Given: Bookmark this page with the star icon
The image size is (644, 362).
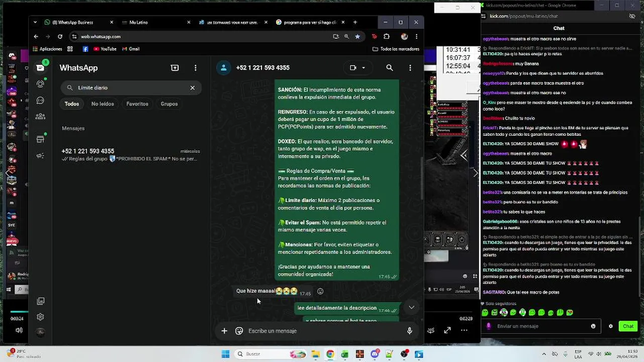Looking at the screenshot, I should tap(357, 37).
